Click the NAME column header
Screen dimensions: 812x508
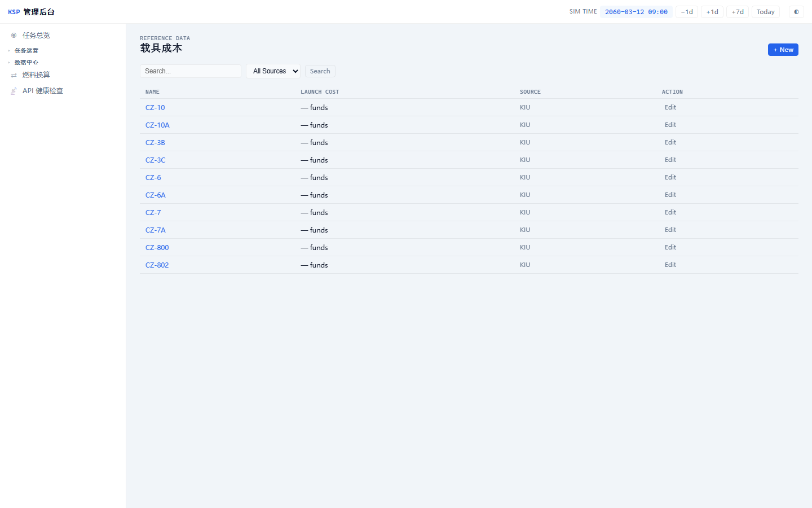point(152,92)
